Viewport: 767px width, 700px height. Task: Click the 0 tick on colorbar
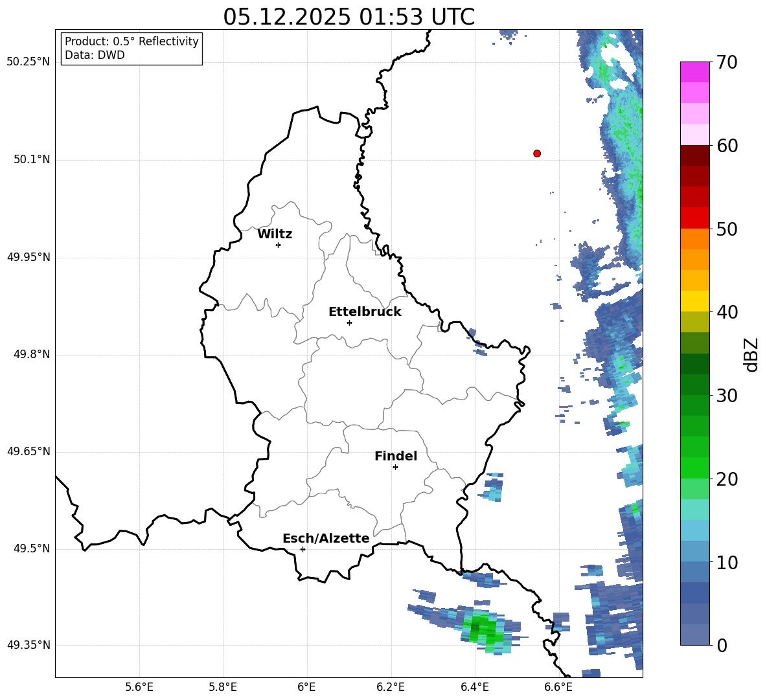click(x=722, y=645)
